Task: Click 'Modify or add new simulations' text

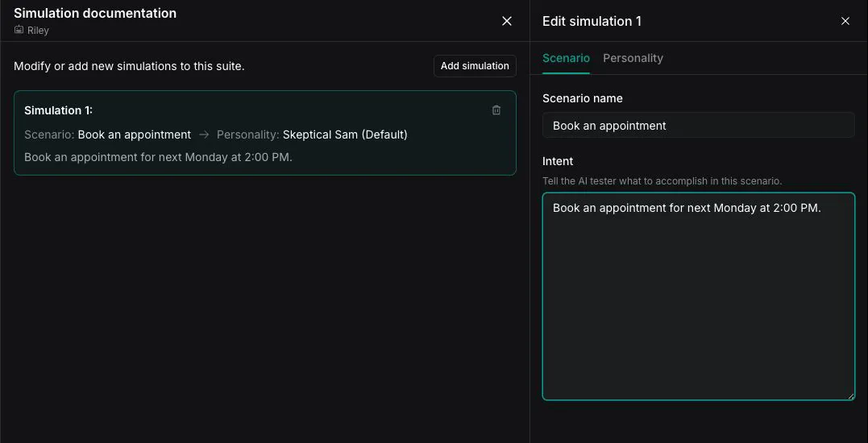Action: pyautogui.click(x=129, y=66)
